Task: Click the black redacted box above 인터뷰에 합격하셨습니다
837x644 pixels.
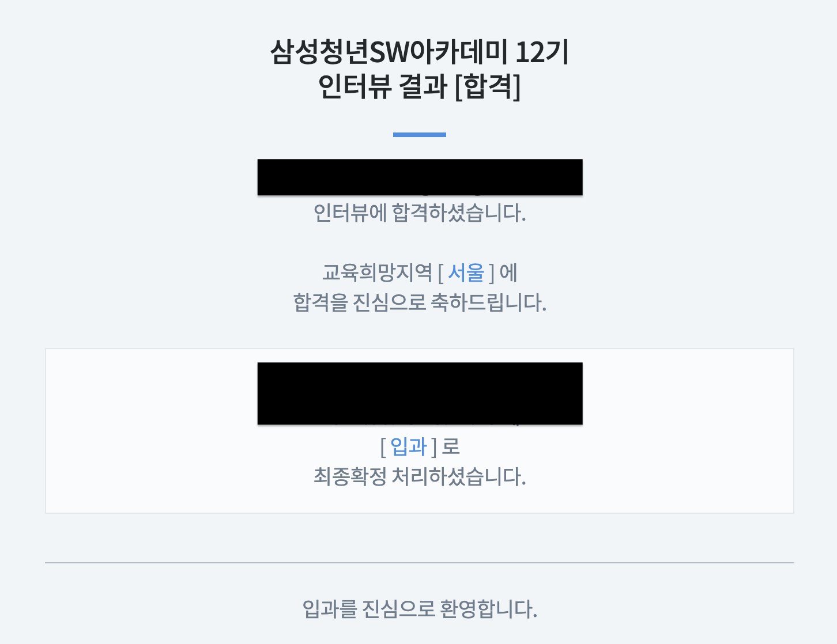Action: (420, 177)
